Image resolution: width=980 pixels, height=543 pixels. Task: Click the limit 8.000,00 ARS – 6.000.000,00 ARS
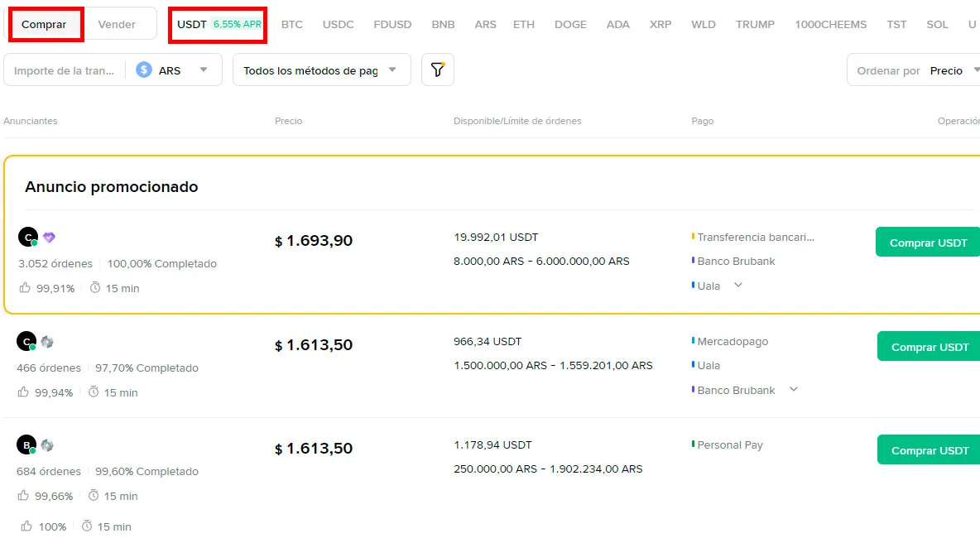pyautogui.click(x=541, y=262)
